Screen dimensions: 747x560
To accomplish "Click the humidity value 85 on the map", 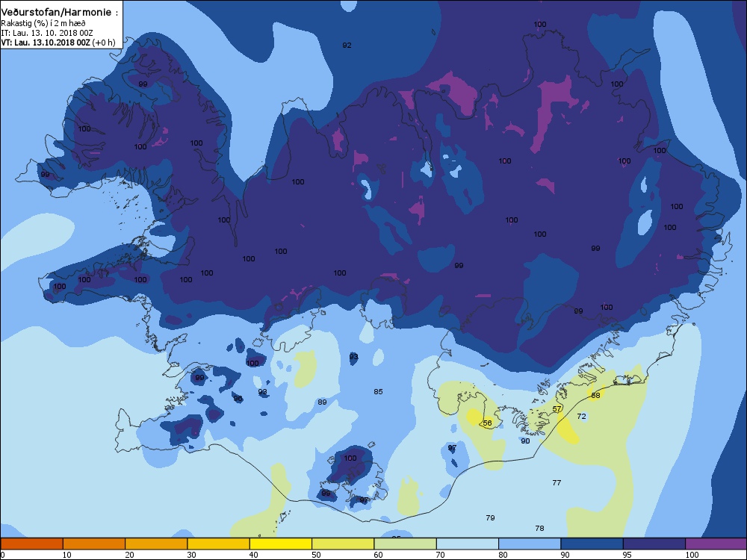I will pos(378,391).
